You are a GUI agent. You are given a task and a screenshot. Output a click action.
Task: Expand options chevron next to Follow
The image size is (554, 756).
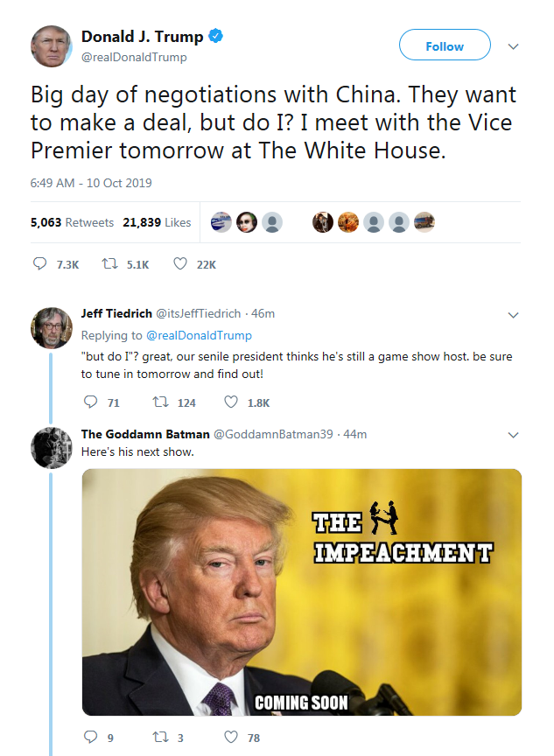[x=514, y=46]
